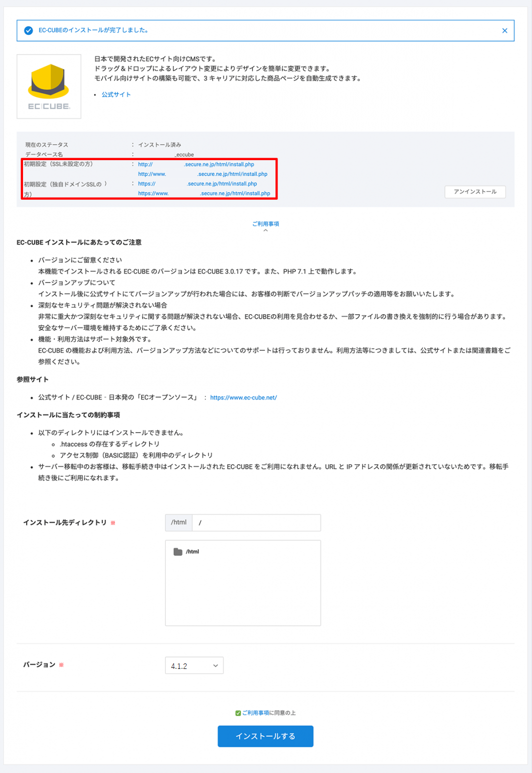Open the 公式サイト link
Screen dimensions: 532x773
[x=116, y=95]
